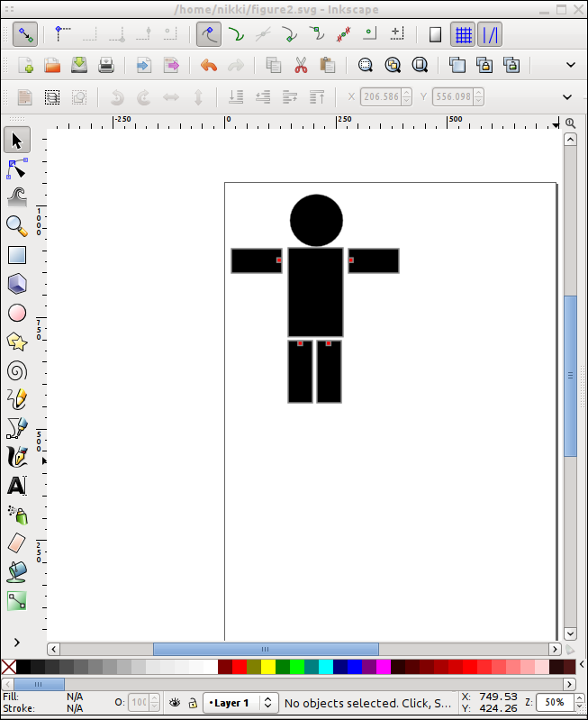Export the document as bitmap
This screenshot has width=588, height=720.
pyautogui.click(x=171, y=65)
